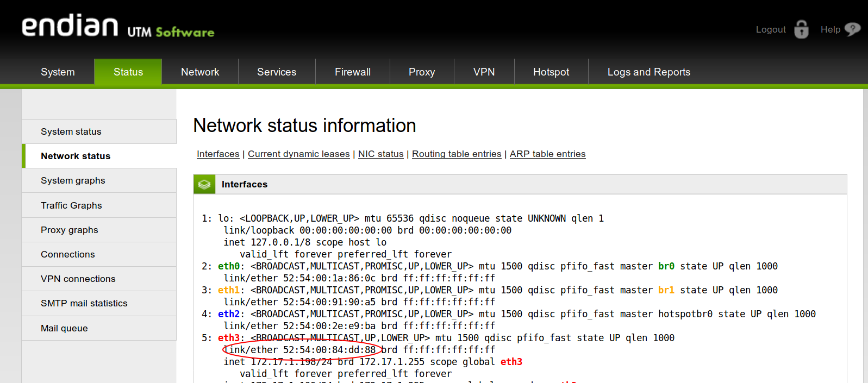Switch to the Network tab

pos(200,72)
